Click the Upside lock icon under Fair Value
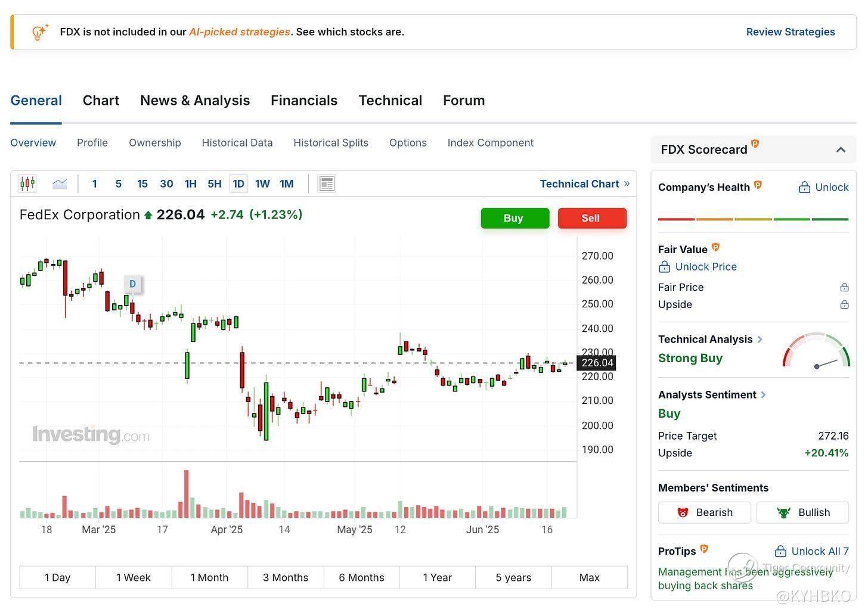Image resolution: width=868 pixels, height=616 pixels. [x=844, y=304]
